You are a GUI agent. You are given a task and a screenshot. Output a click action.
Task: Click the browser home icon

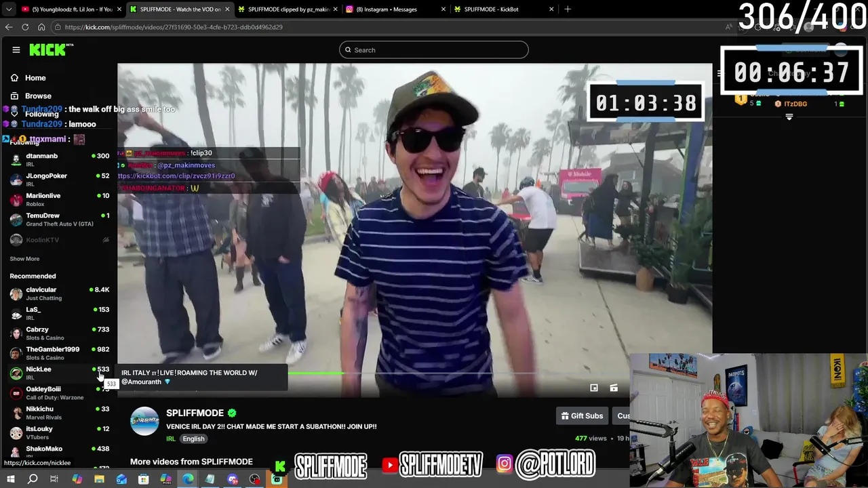click(41, 27)
